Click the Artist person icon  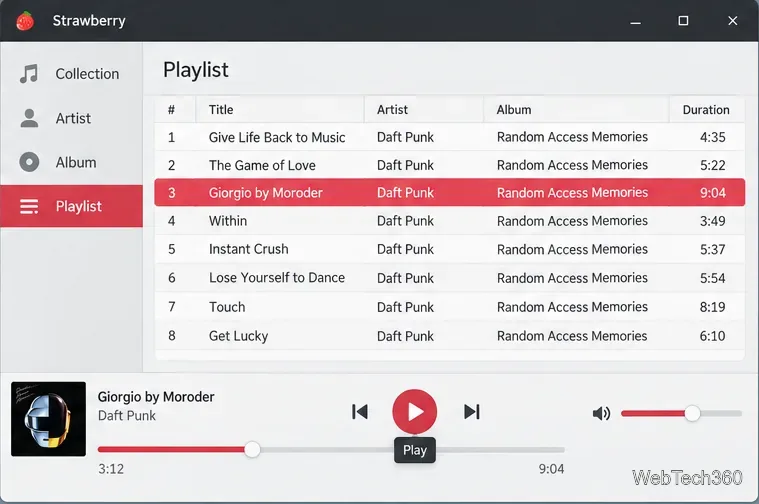(x=29, y=118)
